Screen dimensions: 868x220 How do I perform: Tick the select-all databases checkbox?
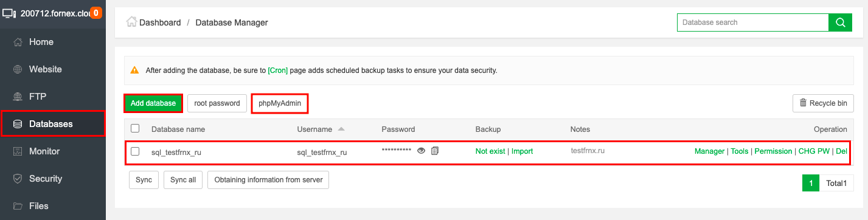click(x=135, y=128)
